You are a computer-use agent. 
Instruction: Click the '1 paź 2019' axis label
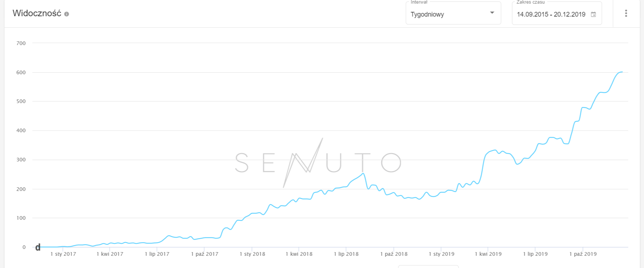pos(583,254)
